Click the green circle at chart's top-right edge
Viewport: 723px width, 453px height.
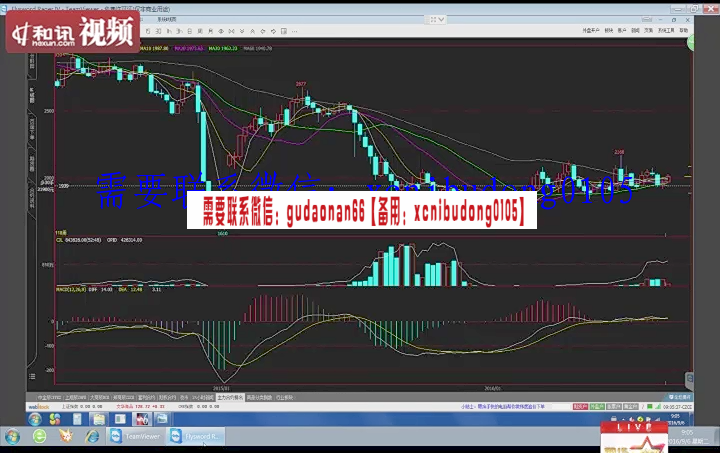click(x=691, y=43)
